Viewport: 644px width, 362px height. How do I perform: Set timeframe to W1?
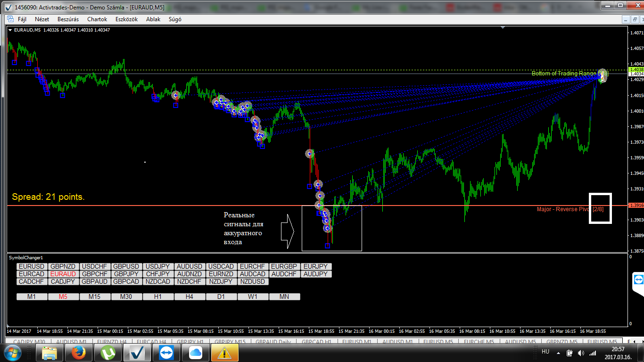[x=253, y=297]
